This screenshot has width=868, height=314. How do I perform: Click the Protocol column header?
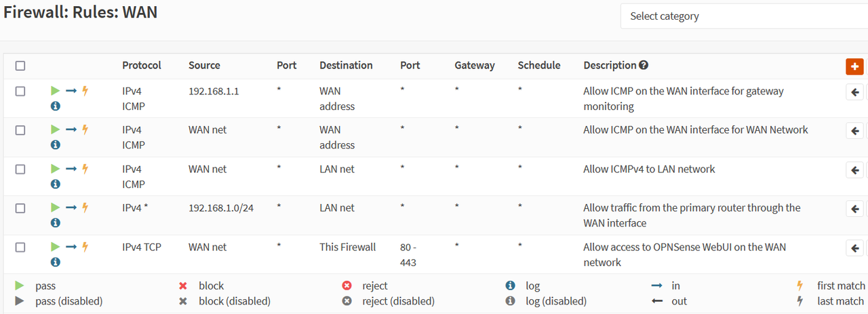click(x=142, y=65)
